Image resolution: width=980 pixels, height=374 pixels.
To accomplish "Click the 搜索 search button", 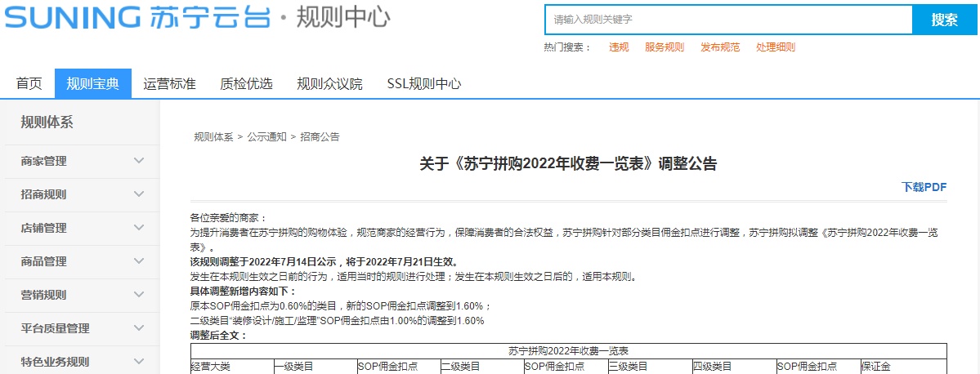I will click(944, 20).
